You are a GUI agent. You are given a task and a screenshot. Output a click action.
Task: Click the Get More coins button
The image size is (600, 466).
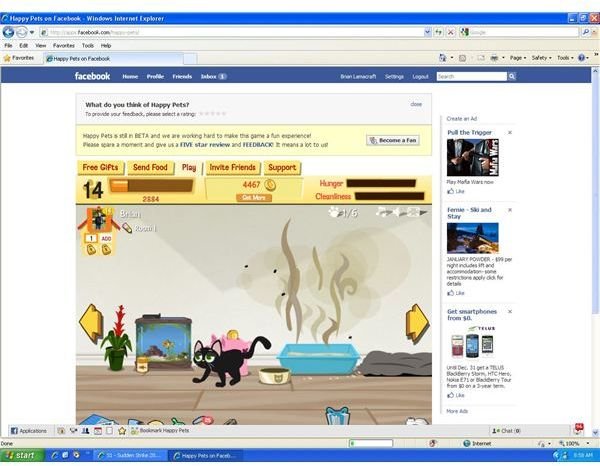click(254, 197)
